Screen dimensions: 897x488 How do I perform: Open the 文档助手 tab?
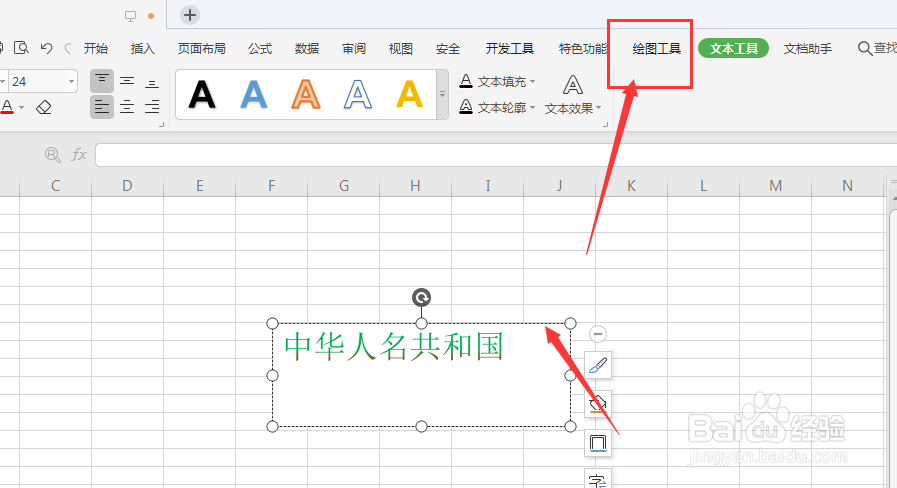click(808, 49)
